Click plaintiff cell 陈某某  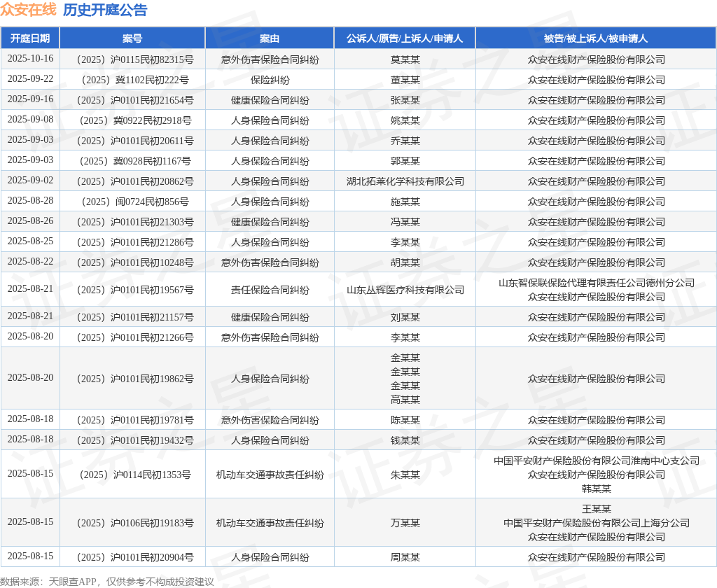click(405, 420)
